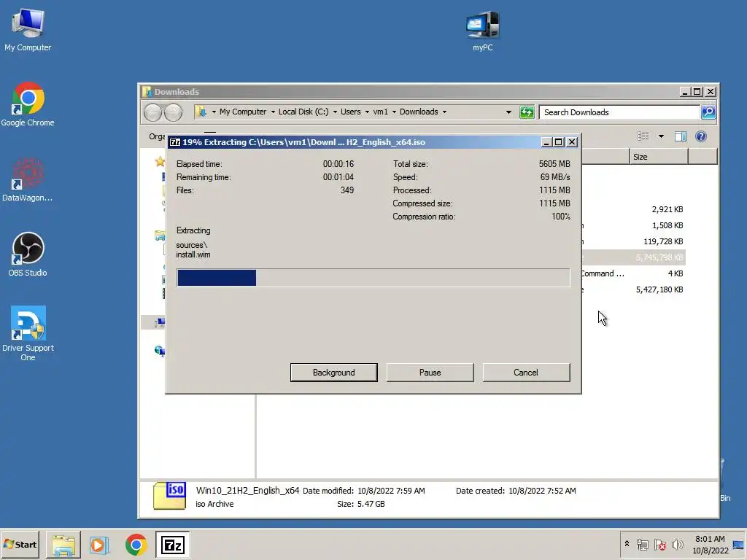Click the vm1 breadcrumb

tap(380, 112)
